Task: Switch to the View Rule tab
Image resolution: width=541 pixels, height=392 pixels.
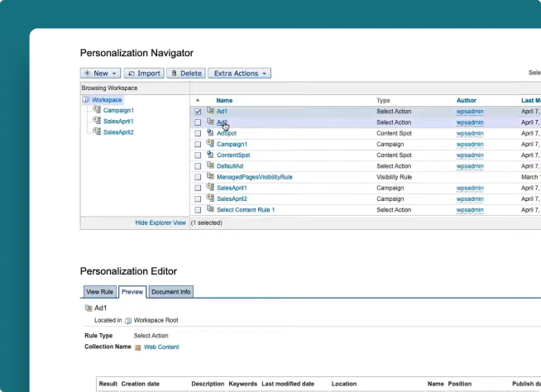Action: click(x=99, y=292)
